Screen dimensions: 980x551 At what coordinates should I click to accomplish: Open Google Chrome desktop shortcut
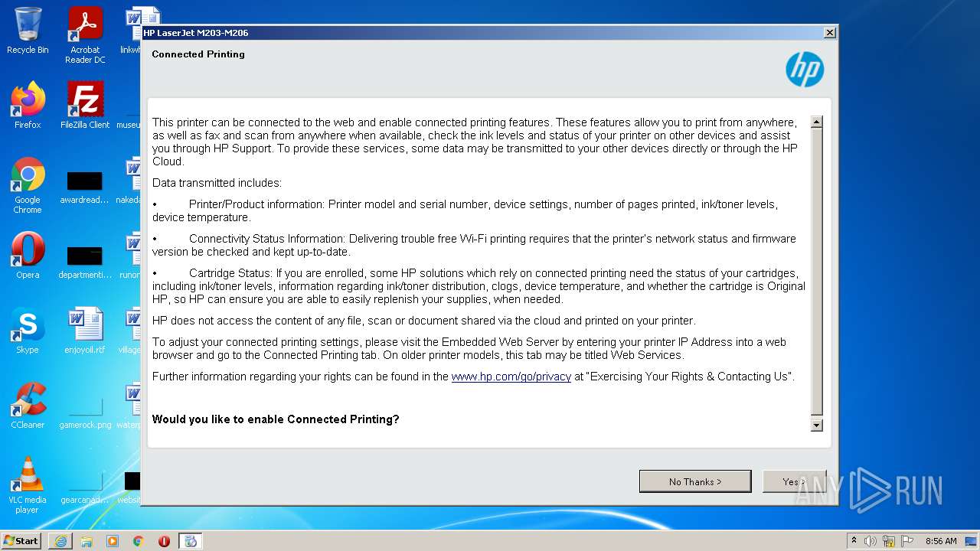[28, 185]
